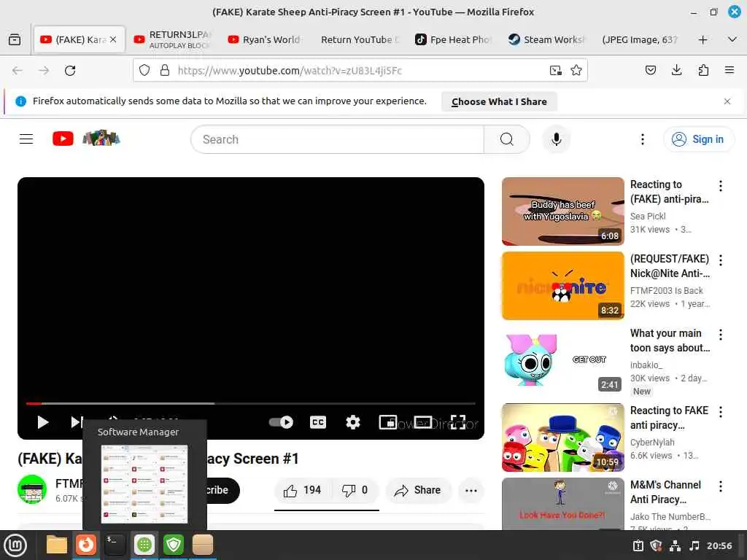The image size is (747, 560).
Task: Open 'Reacting to FAKE anti piracy...' title link
Action: pyautogui.click(x=669, y=418)
